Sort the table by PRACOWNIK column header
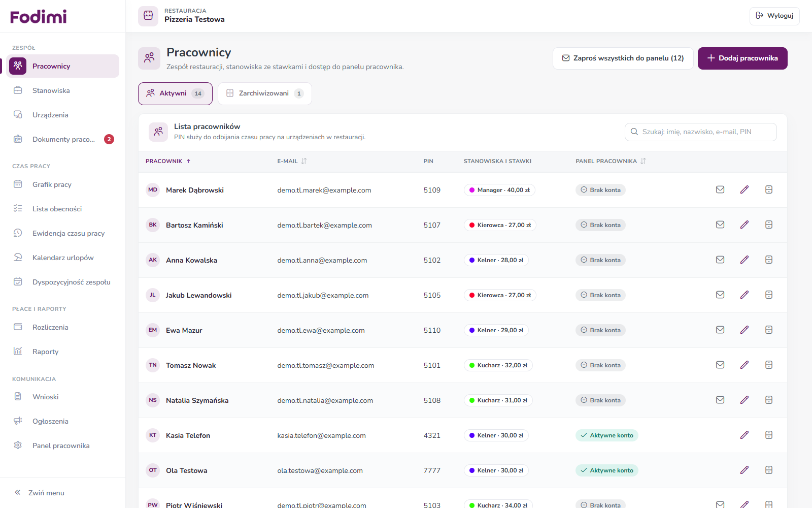The height and width of the screenshot is (508, 812). (168, 161)
